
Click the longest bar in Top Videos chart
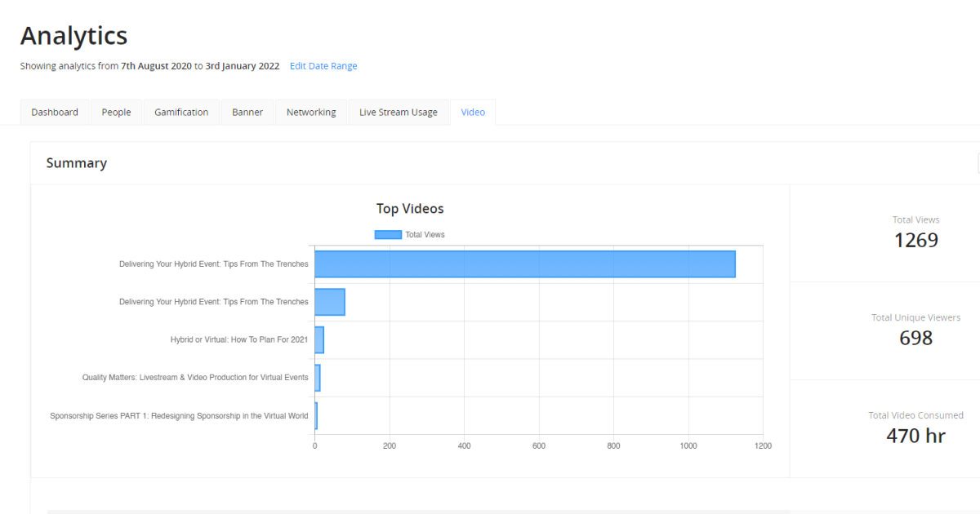pos(524,264)
